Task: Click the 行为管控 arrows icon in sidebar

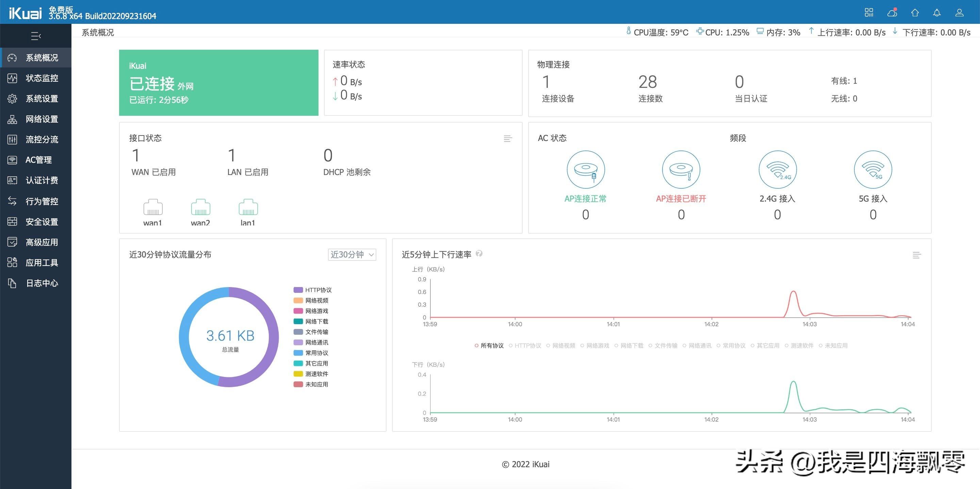Action: coord(12,201)
